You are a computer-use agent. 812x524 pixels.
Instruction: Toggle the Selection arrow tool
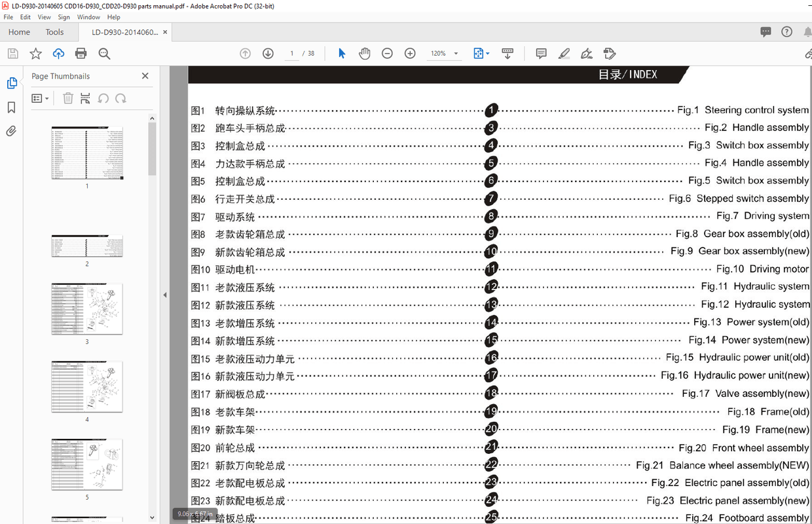point(341,53)
